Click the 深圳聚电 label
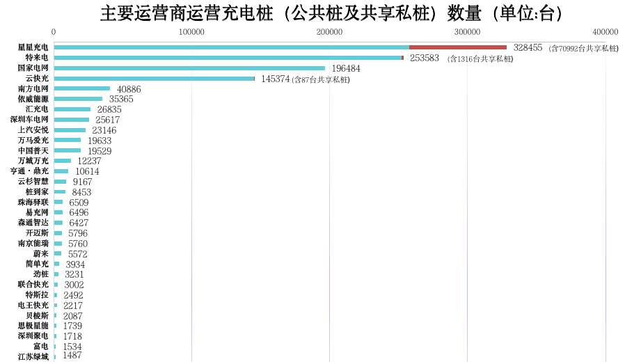The image size is (625, 364). [33, 335]
